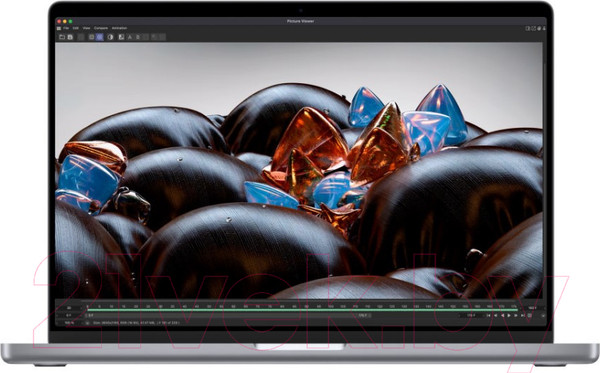Click the go-to-end playback button

(x=522, y=316)
